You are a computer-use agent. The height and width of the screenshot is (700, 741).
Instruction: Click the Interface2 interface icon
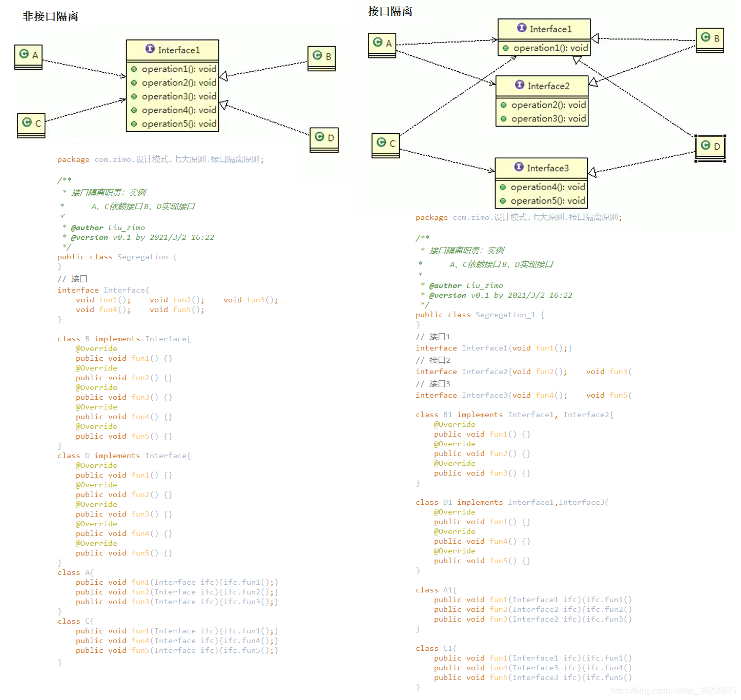point(520,85)
